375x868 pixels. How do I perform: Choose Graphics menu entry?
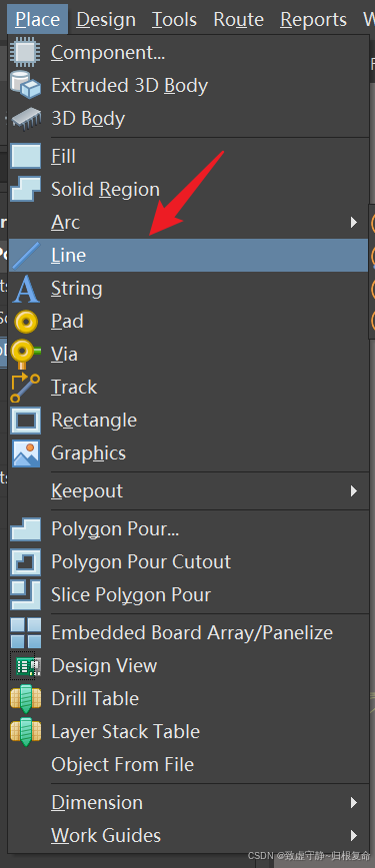188,453
